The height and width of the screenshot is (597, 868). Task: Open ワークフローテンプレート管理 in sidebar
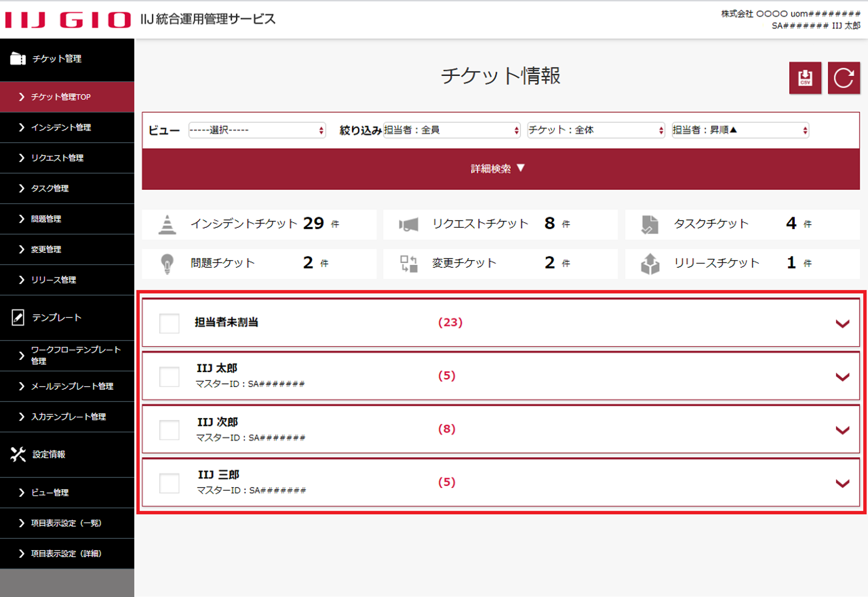tap(67, 355)
